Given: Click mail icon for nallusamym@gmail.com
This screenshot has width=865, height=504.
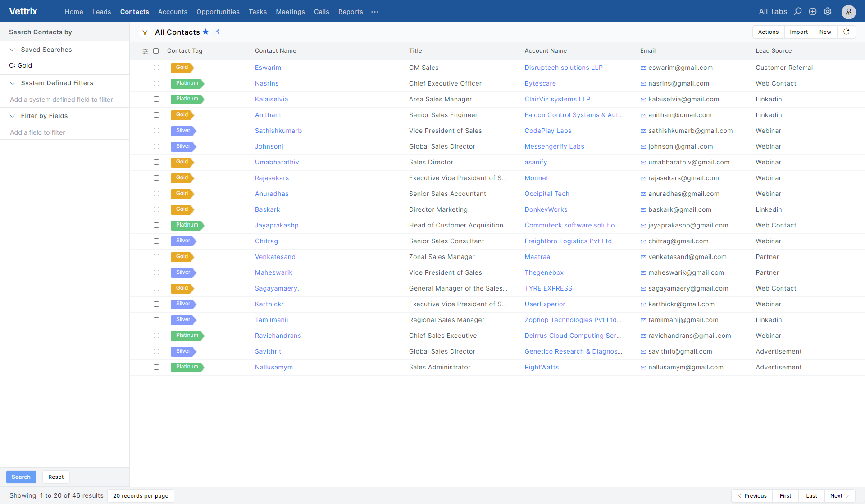Looking at the screenshot, I should (x=643, y=368).
